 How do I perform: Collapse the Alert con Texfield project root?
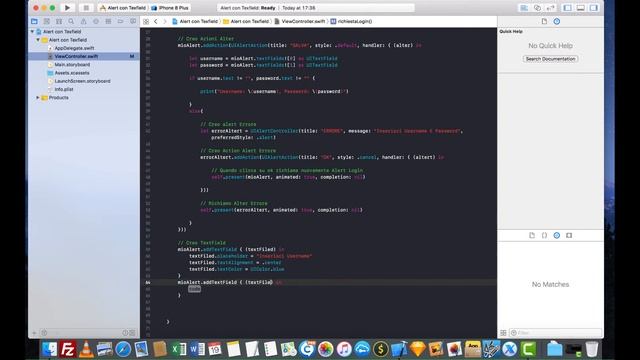click(x=32, y=31)
